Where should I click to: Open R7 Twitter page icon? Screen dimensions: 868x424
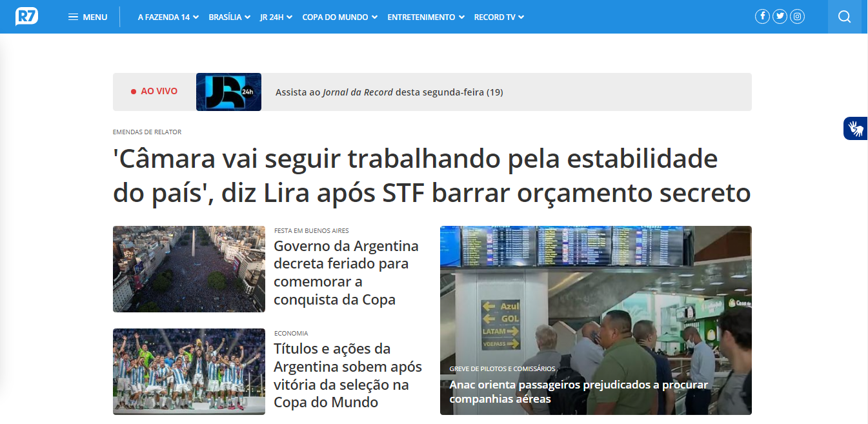[780, 17]
